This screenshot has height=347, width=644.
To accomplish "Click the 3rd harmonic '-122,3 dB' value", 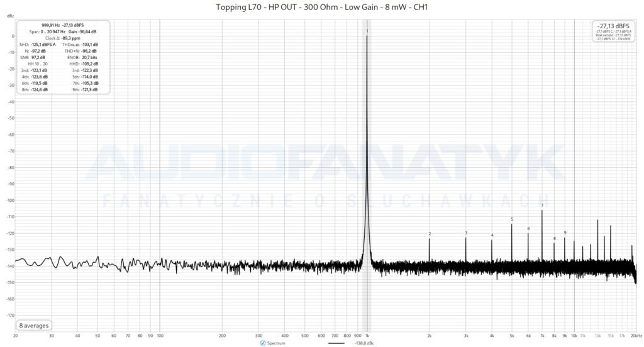I will pos(89,70).
